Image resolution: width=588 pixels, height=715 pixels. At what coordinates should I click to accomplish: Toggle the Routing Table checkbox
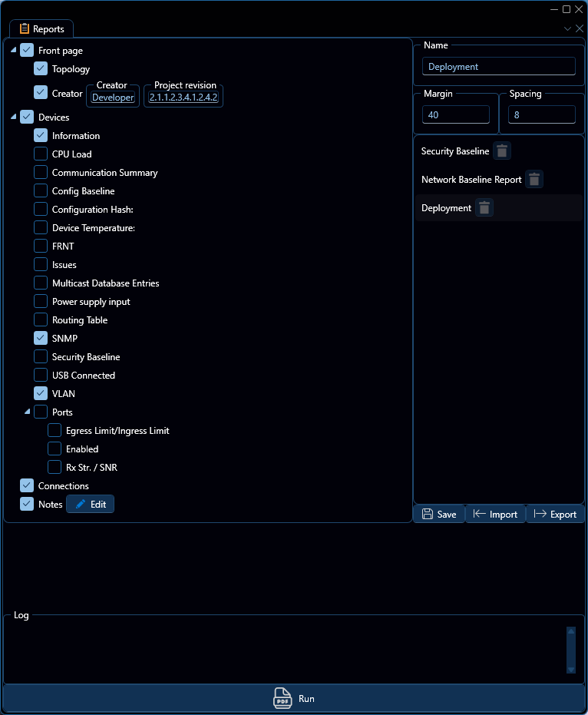(x=41, y=320)
